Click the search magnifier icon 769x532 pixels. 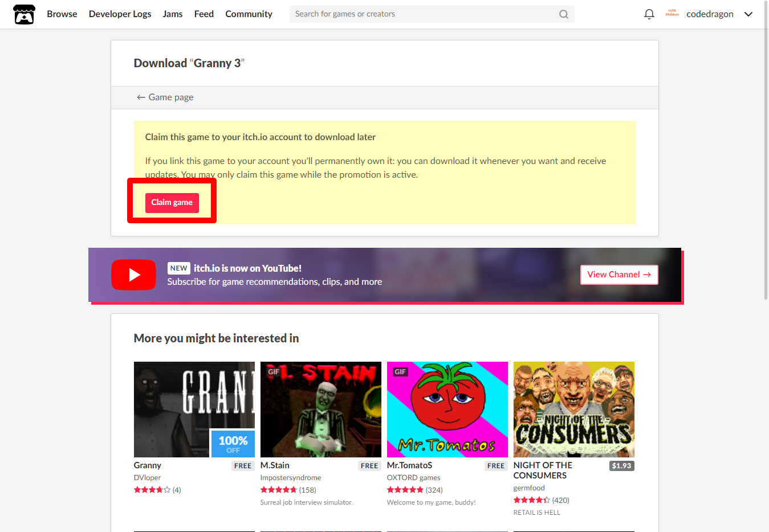pyautogui.click(x=563, y=14)
